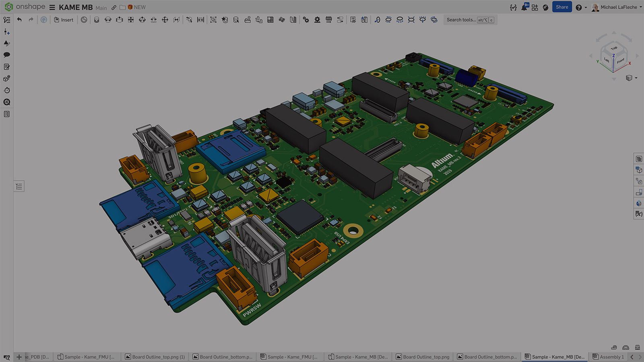This screenshot has width=644, height=362.
Task: Undo the last action
Action: (20, 19)
